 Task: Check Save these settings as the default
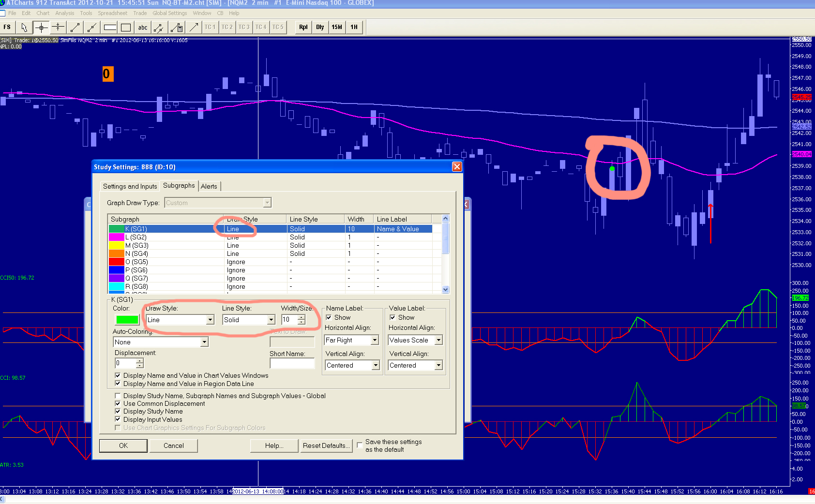pyautogui.click(x=360, y=445)
